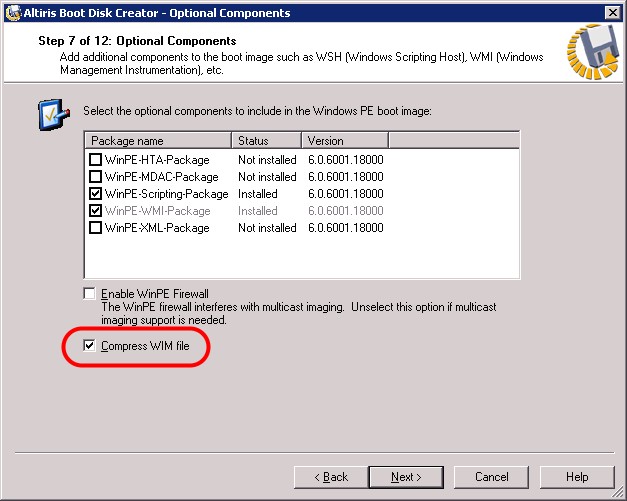Viewport: 627px width, 501px height.
Task: Enable the WinPE Firewall checkbox
Action: pos(90,293)
